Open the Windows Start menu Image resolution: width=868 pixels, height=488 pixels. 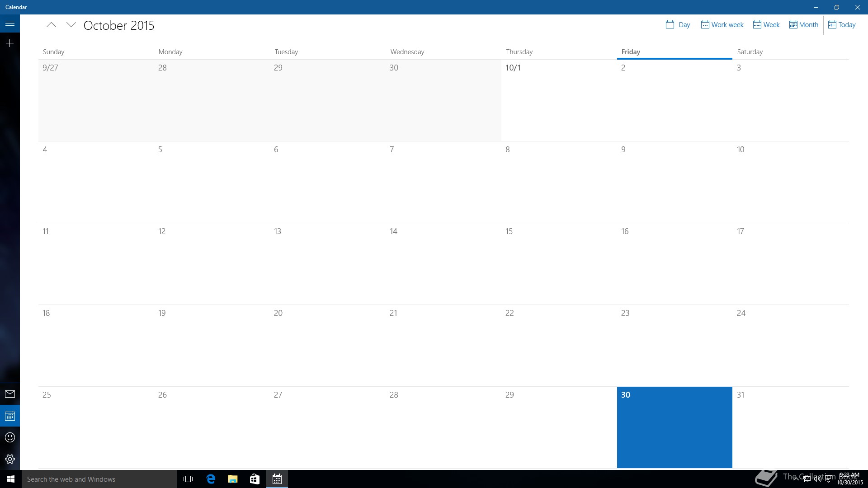tap(11, 479)
